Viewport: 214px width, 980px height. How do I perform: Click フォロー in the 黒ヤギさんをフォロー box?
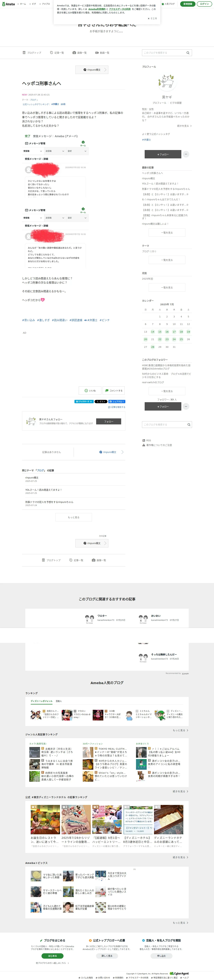(109, 422)
